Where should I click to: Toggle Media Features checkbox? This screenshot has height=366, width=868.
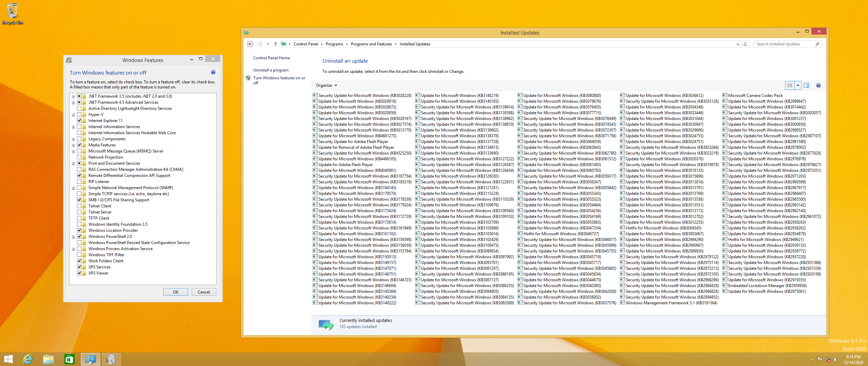(79, 145)
